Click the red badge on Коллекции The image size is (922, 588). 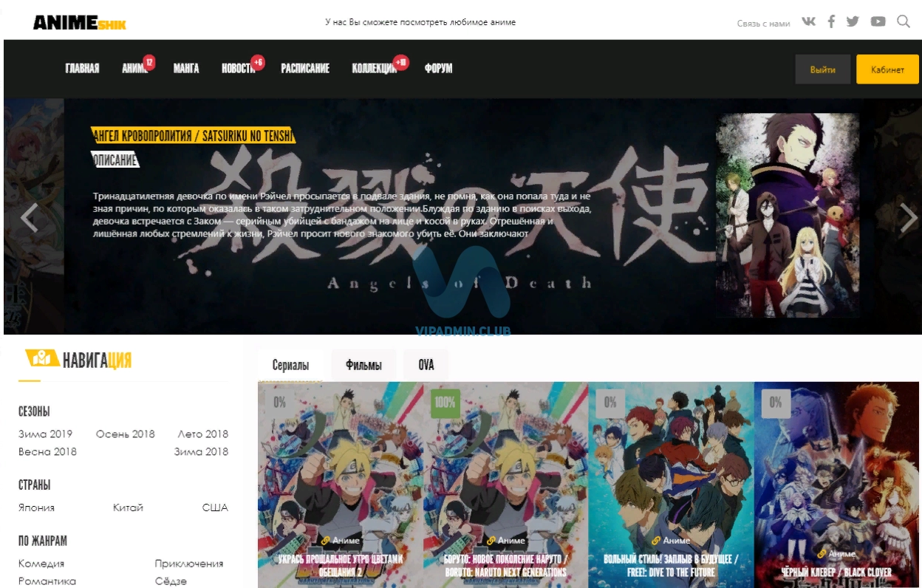[401, 63]
